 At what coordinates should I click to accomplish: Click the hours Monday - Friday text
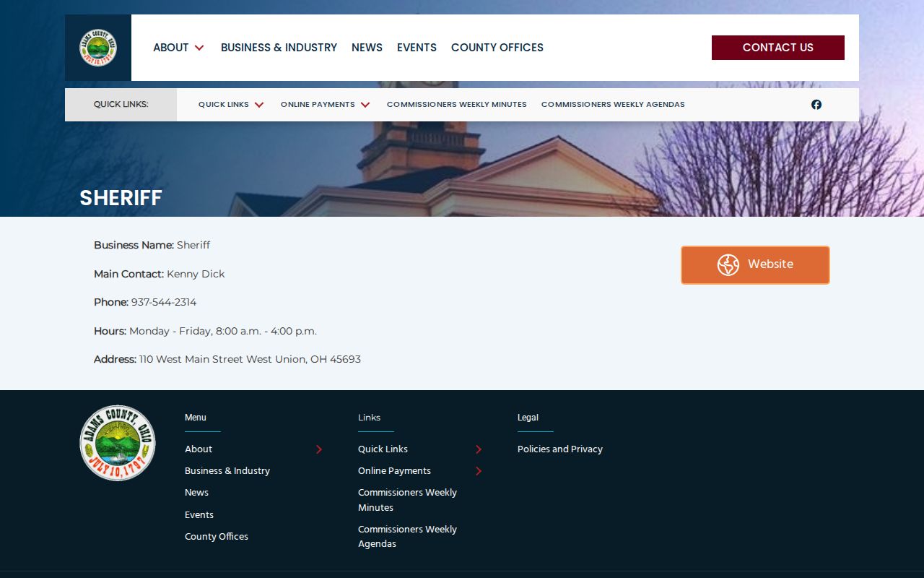point(223,331)
